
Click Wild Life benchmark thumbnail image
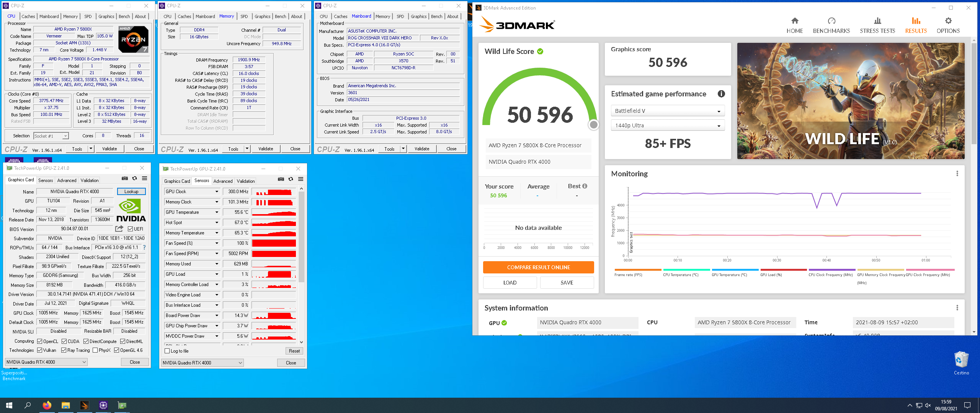[x=851, y=101]
